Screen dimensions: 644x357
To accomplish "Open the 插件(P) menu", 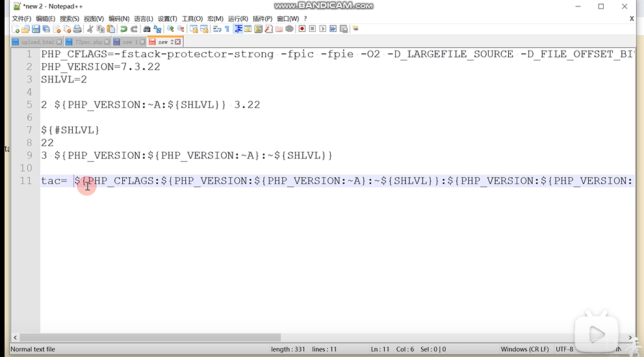I will [263, 18].
